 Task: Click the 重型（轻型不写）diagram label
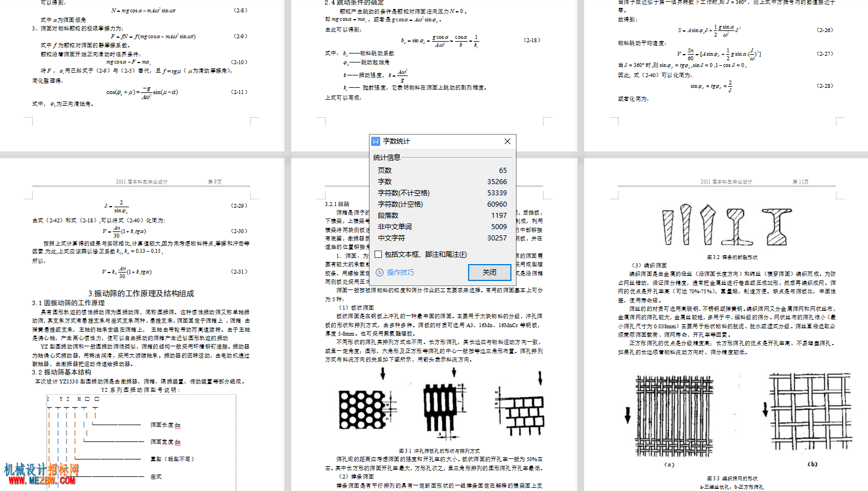pos(172,459)
